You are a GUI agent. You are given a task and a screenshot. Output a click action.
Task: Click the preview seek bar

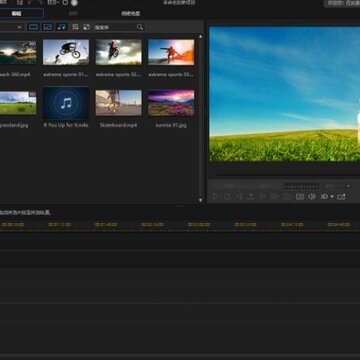287,174
